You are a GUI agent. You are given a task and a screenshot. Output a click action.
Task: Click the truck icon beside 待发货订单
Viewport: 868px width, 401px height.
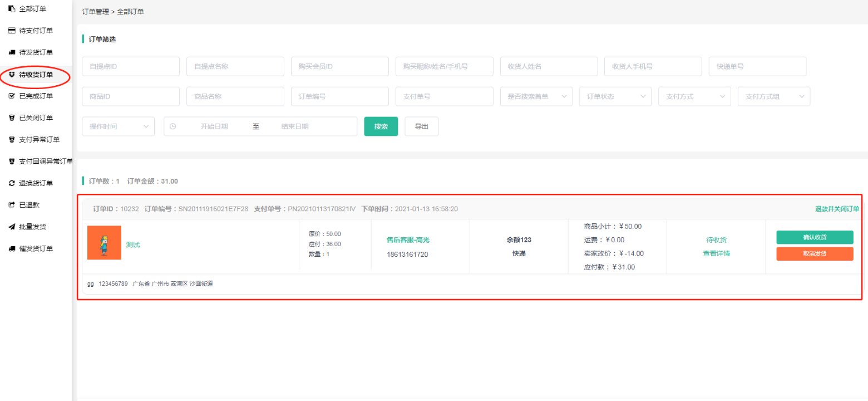point(11,52)
